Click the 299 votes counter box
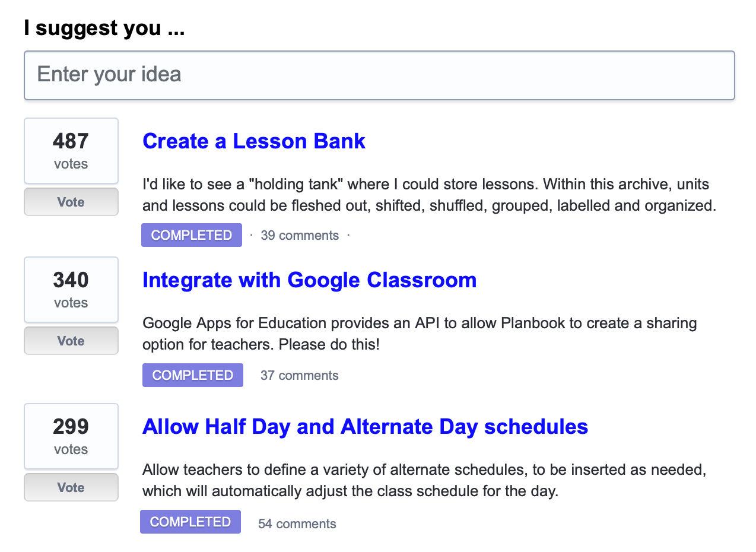 coord(71,436)
